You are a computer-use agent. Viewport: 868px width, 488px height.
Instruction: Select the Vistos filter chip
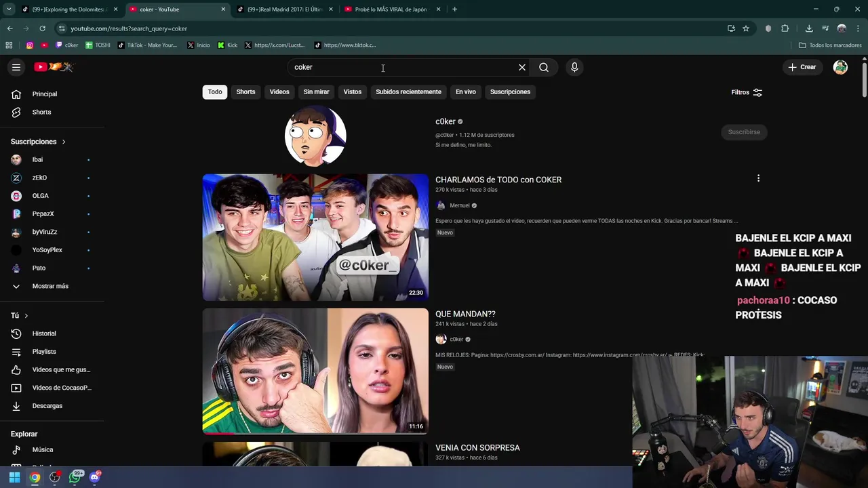point(353,92)
